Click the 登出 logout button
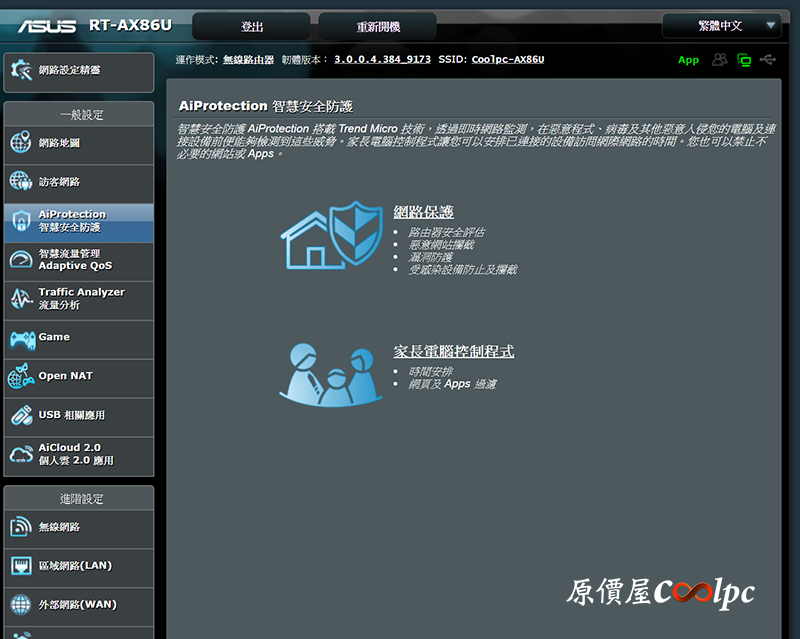This screenshot has height=639, width=800. (252, 27)
